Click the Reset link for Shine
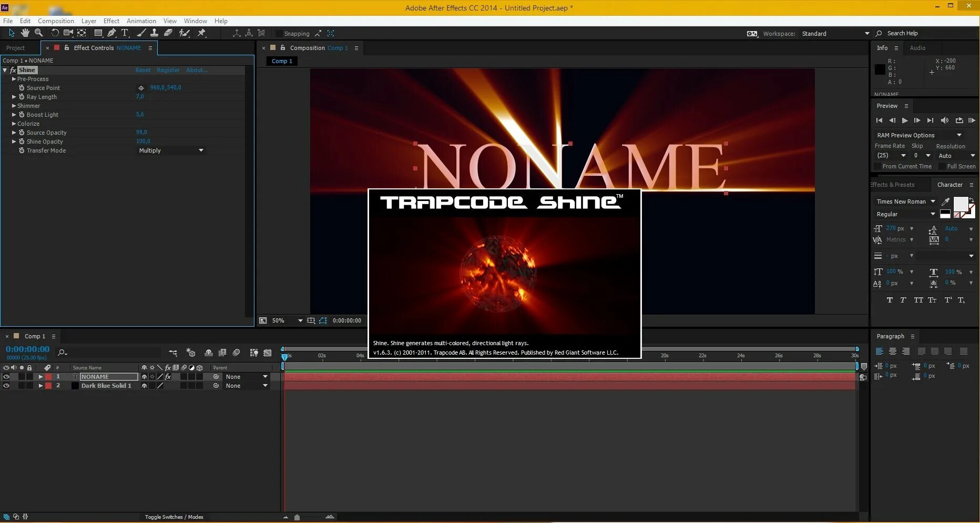The height and width of the screenshot is (523, 980). click(x=143, y=70)
